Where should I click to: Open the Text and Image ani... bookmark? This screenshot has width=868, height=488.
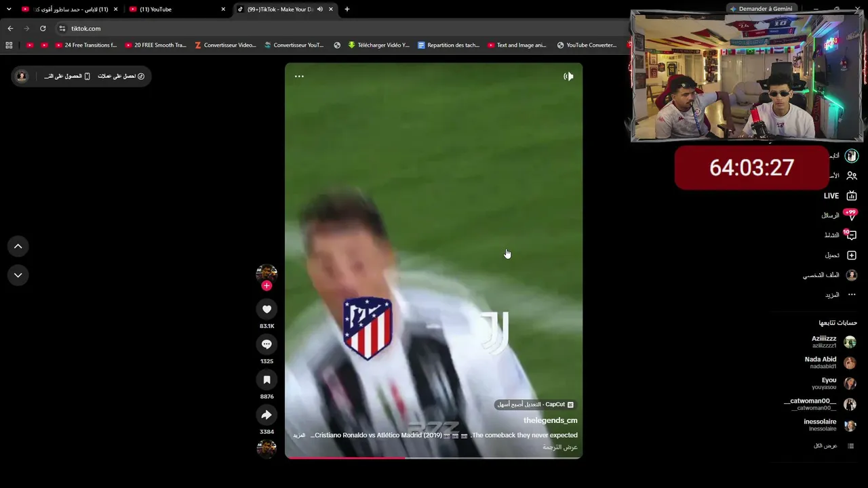[517, 45]
